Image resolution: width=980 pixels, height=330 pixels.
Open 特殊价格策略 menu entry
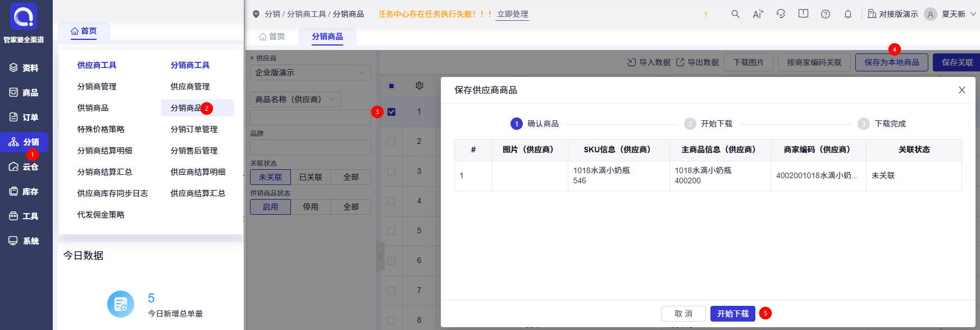[x=101, y=129]
